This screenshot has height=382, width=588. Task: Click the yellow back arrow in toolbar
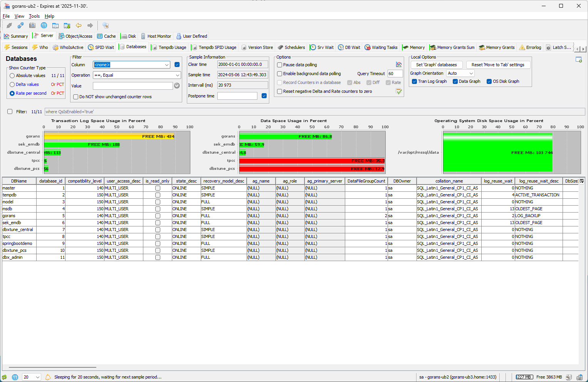(x=79, y=25)
